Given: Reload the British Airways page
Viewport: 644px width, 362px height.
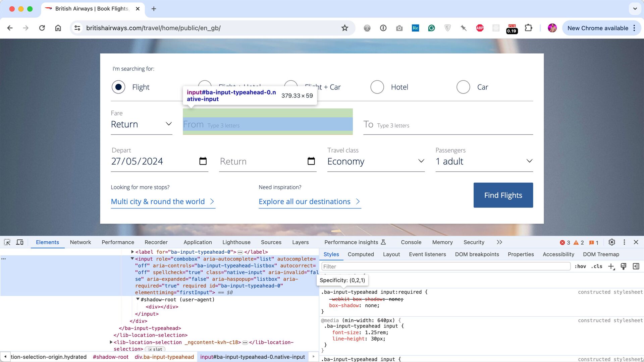Looking at the screenshot, I should (x=42, y=28).
